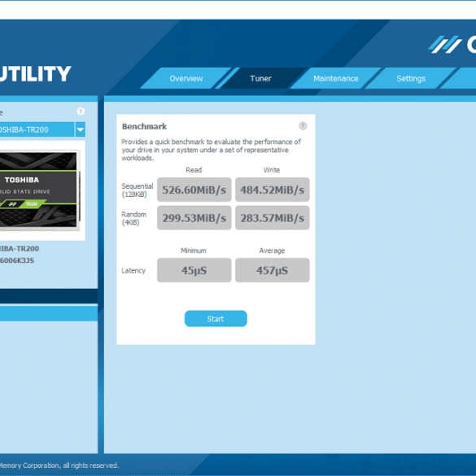Click the Random (4KiB) row label

pos(134,218)
